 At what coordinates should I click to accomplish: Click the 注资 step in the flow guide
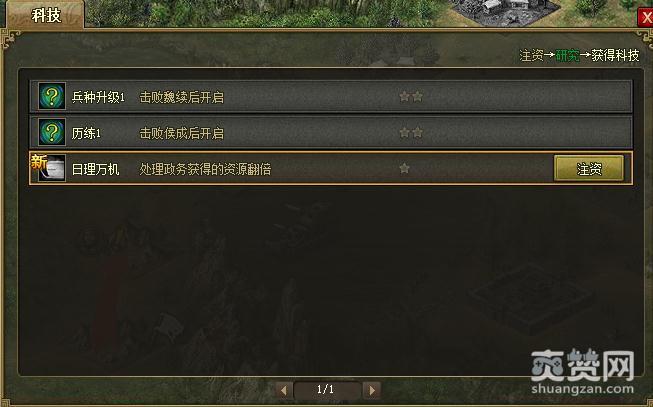(531, 55)
